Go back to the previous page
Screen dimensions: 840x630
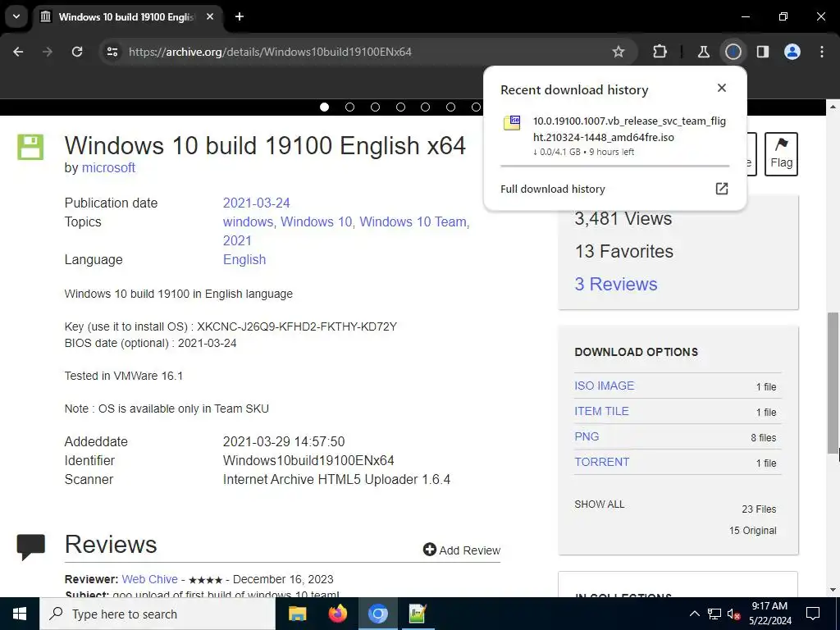click(18, 52)
